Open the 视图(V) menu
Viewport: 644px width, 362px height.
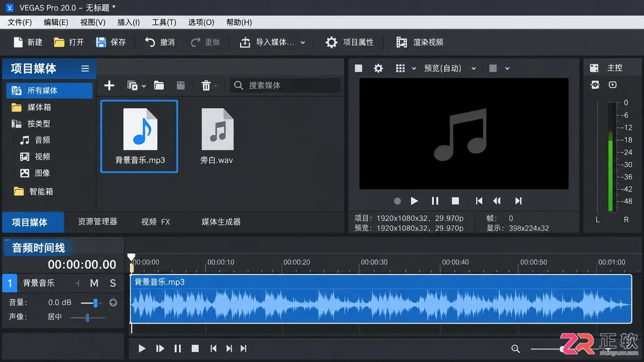(x=93, y=22)
